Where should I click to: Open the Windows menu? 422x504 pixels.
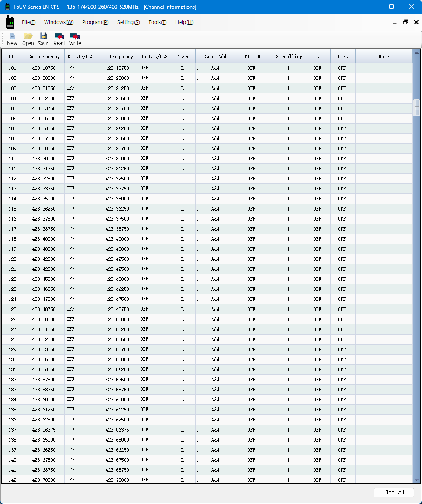click(x=59, y=22)
